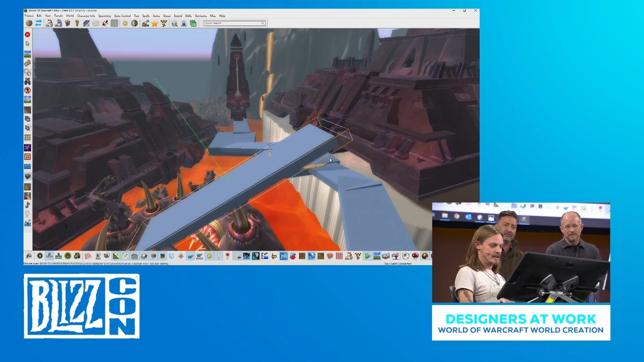This screenshot has height=362, width=644.
Task: Click the sun icon in top toolbar
Action: (x=125, y=23)
